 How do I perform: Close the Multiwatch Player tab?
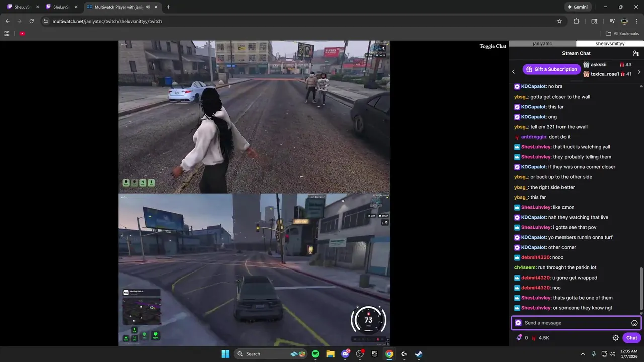point(156,7)
